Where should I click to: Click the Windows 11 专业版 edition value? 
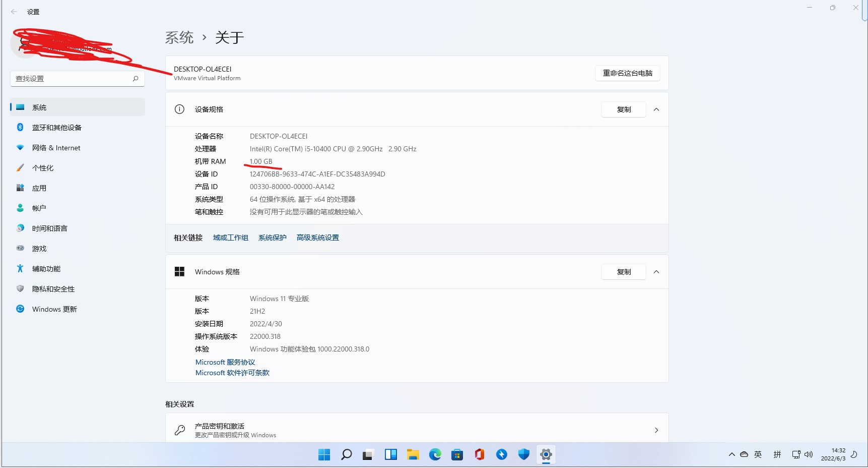280,299
